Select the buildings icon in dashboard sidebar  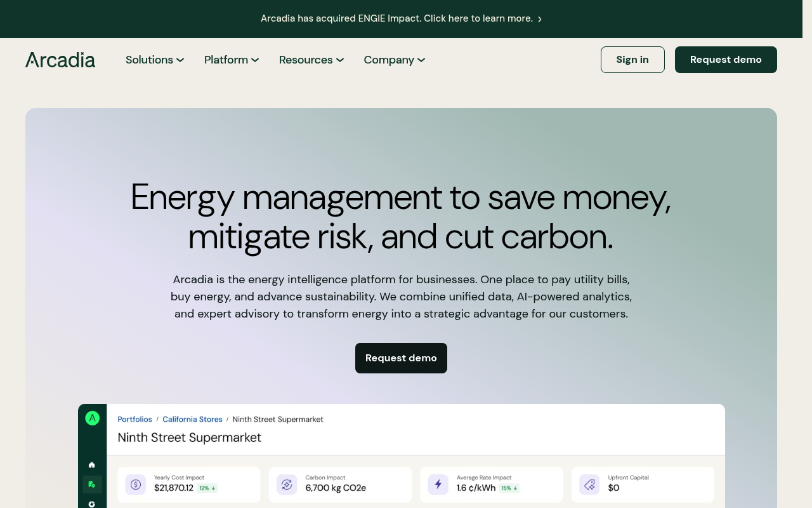coord(92,485)
